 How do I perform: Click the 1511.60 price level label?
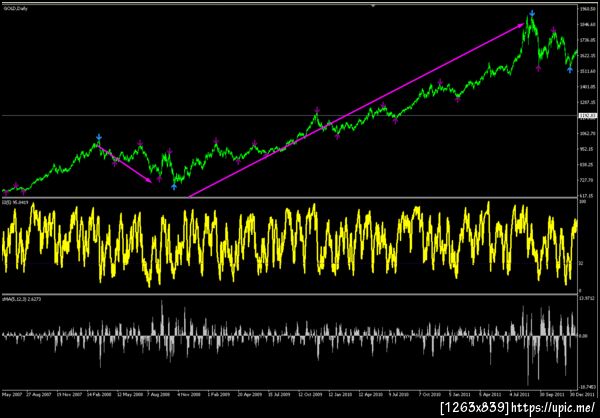coord(588,71)
